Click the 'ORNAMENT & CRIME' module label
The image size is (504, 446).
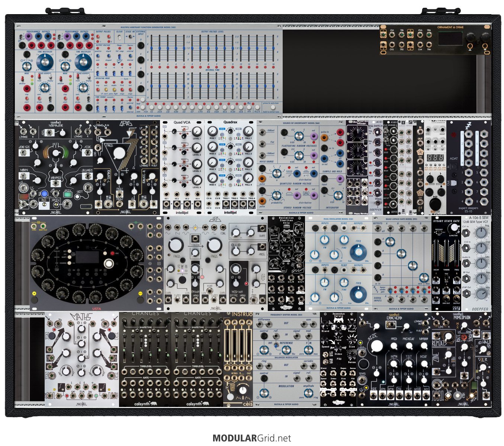coord(450,28)
